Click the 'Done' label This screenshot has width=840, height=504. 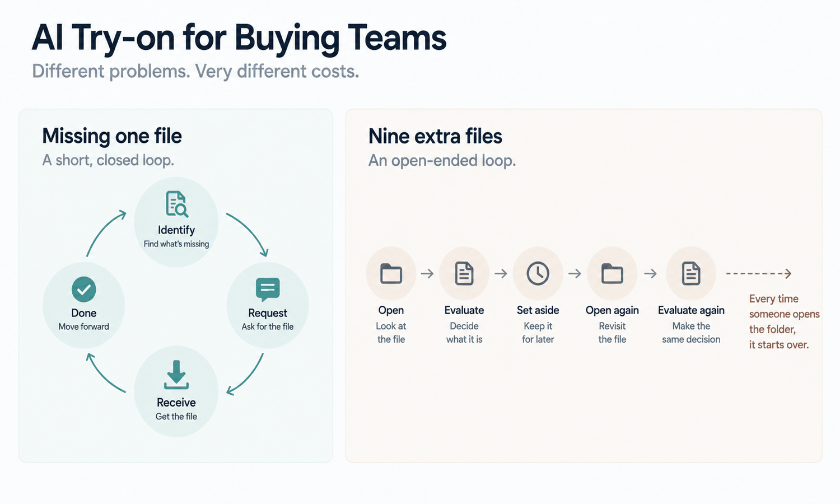click(x=84, y=313)
